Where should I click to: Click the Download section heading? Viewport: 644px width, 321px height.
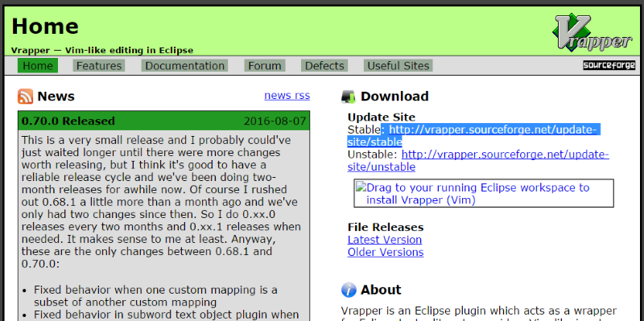click(394, 96)
